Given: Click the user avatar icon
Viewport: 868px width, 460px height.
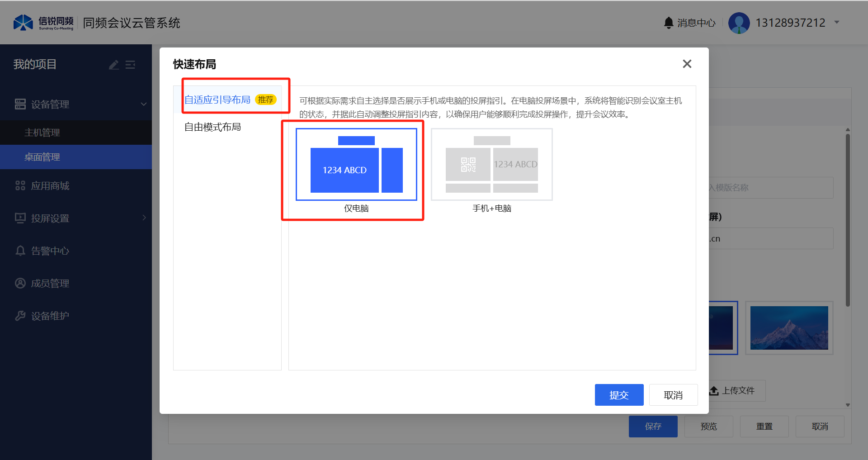Looking at the screenshot, I should [739, 23].
